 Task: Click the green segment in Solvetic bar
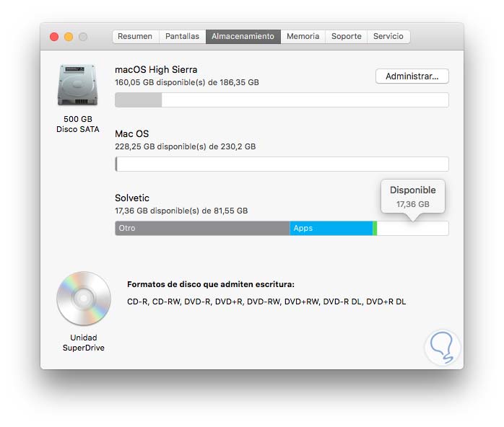tap(375, 228)
